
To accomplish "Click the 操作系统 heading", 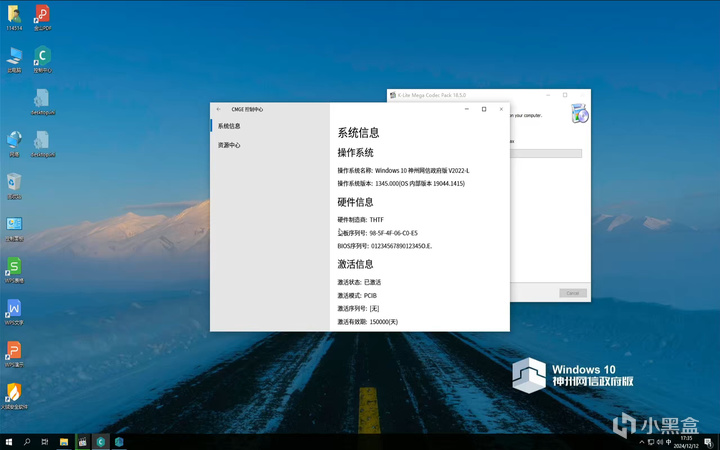I will (x=355, y=152).
